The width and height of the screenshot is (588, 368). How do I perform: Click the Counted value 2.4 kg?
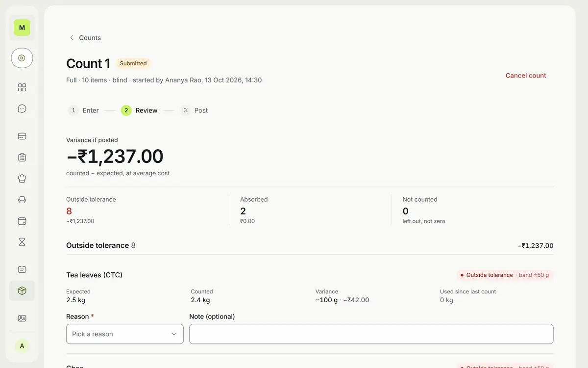[200, 300]
